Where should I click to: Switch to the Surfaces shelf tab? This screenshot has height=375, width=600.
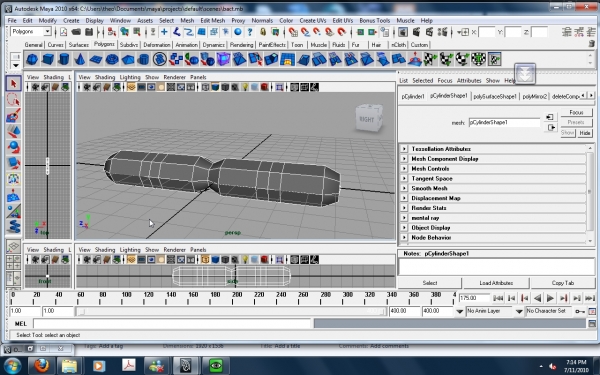point(79,45)
